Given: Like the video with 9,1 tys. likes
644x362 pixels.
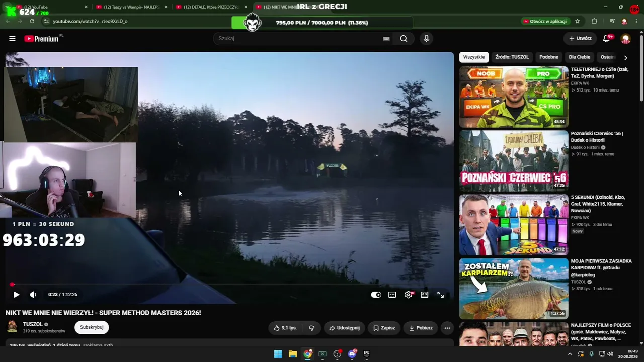Looking at the screenshot, I should [x=285, y=328].
